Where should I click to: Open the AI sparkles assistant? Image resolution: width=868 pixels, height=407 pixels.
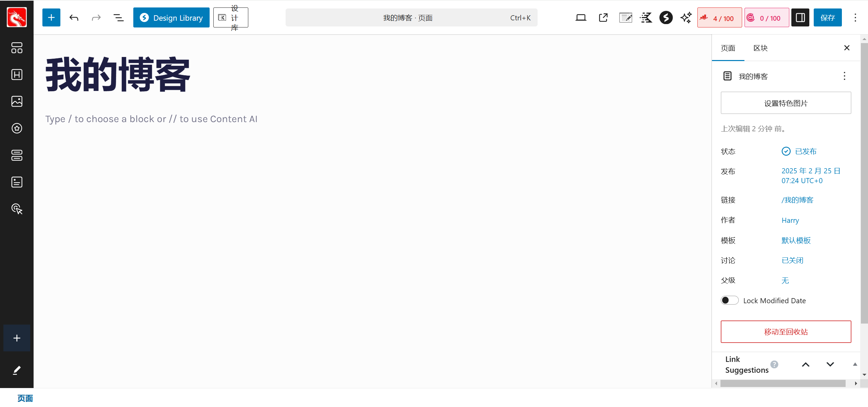coord(685,17)
